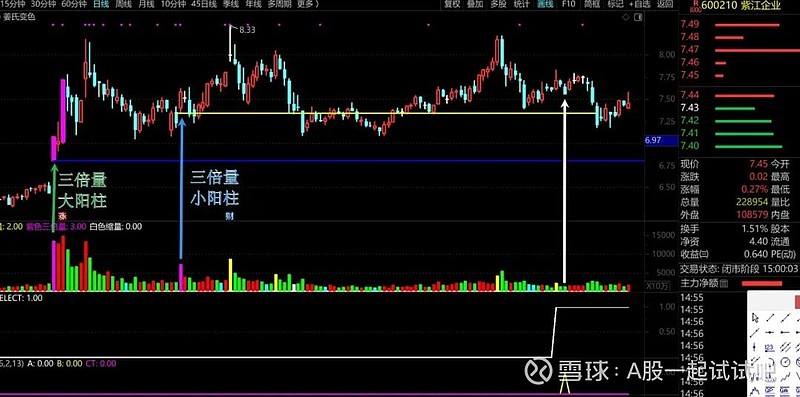Open the 多周期 multi-period view
800x397 pixels.
tap(279, 4)
